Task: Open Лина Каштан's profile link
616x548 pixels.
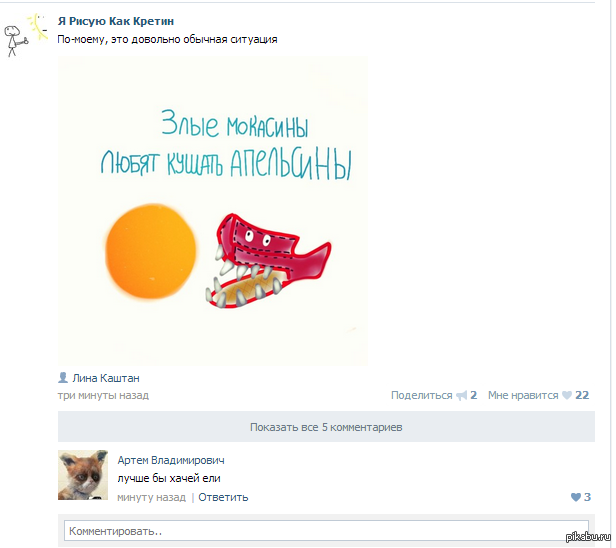Action: click(x=106, y=378)
